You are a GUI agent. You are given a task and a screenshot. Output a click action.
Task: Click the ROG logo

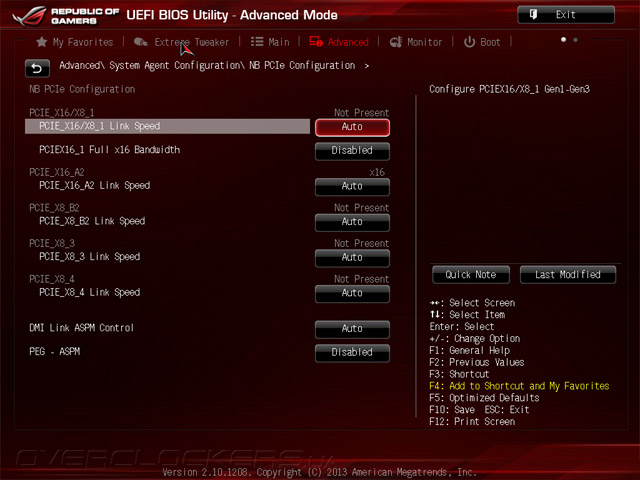point(29,16)
